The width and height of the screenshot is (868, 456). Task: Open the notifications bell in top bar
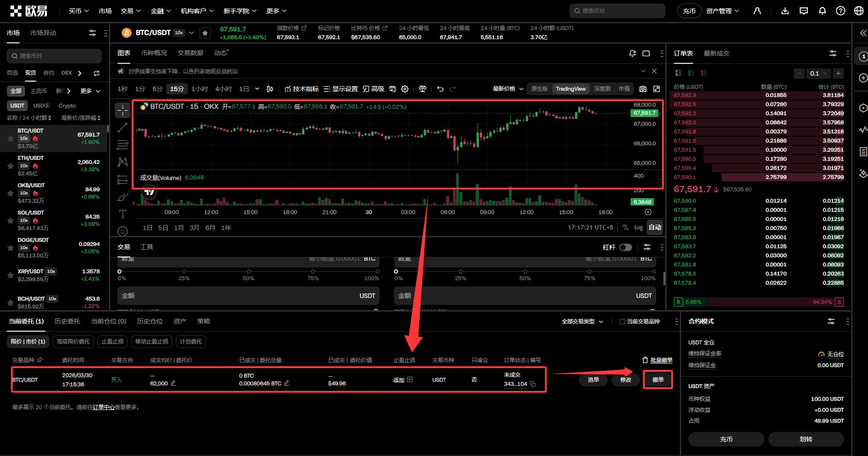pyautogui.click(x=822, y=11)
